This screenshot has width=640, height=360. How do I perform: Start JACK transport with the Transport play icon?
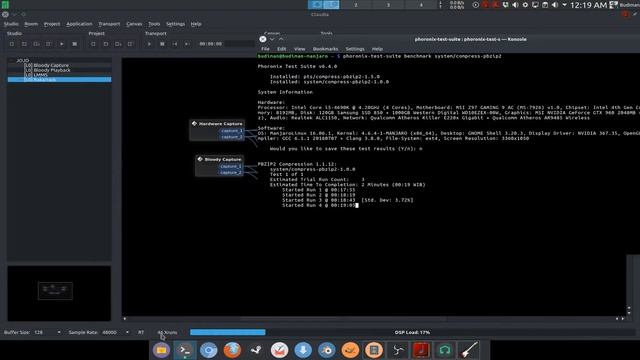[149, 44]
